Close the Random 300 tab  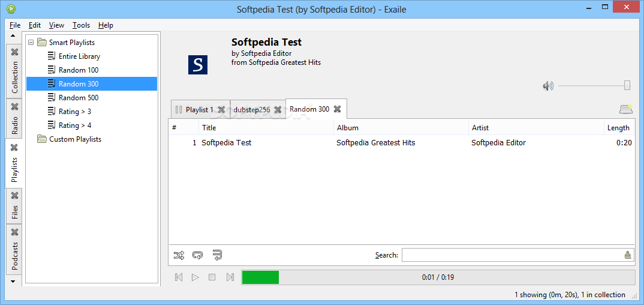pos(337,109)
